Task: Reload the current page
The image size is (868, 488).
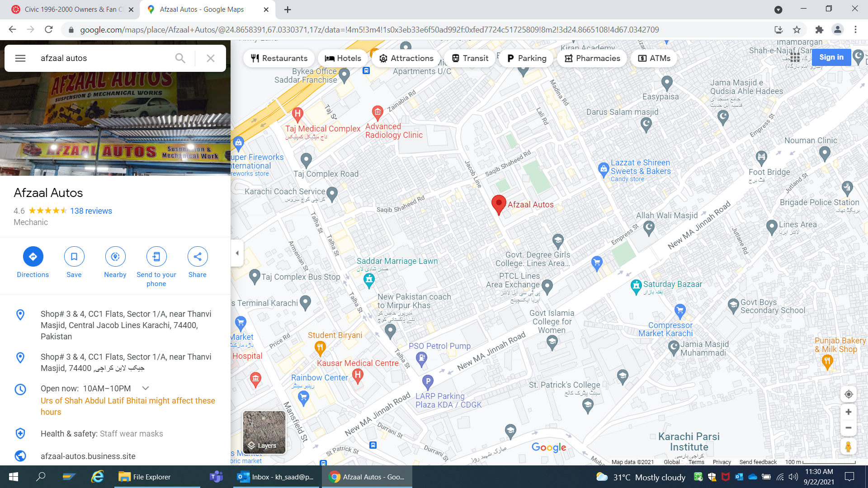Action: 49,29
